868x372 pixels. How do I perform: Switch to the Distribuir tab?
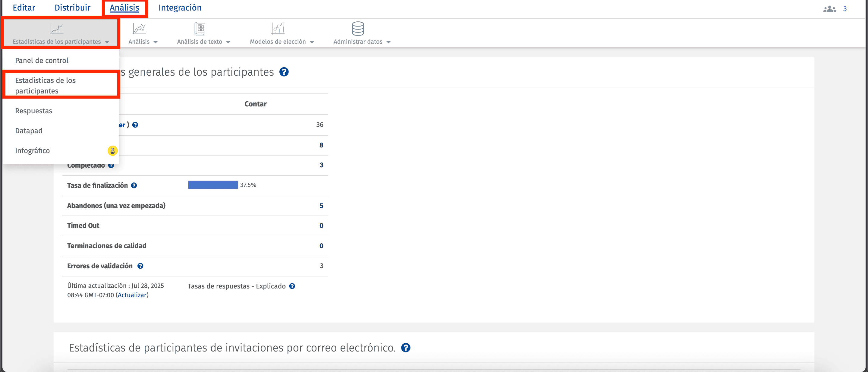[x=72, y=8]
